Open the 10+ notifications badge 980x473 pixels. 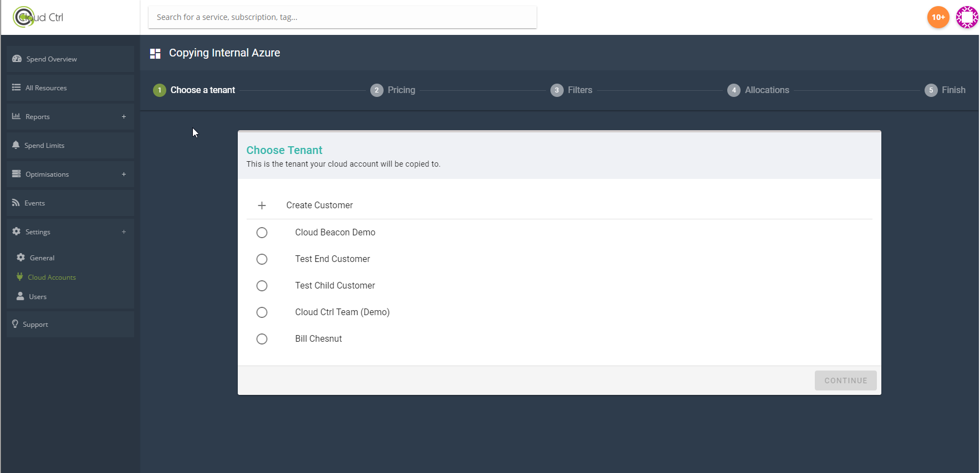click(x=938, y=17)
